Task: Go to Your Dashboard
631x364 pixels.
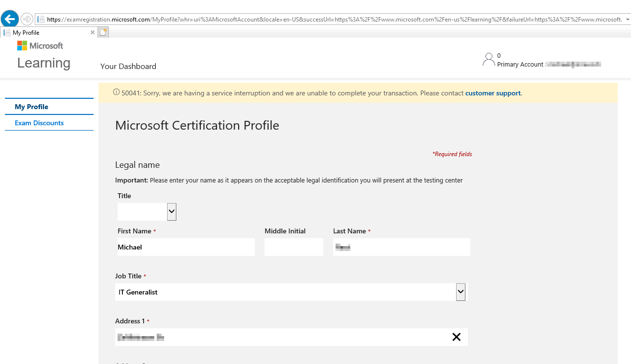Action: pos(128,66)
